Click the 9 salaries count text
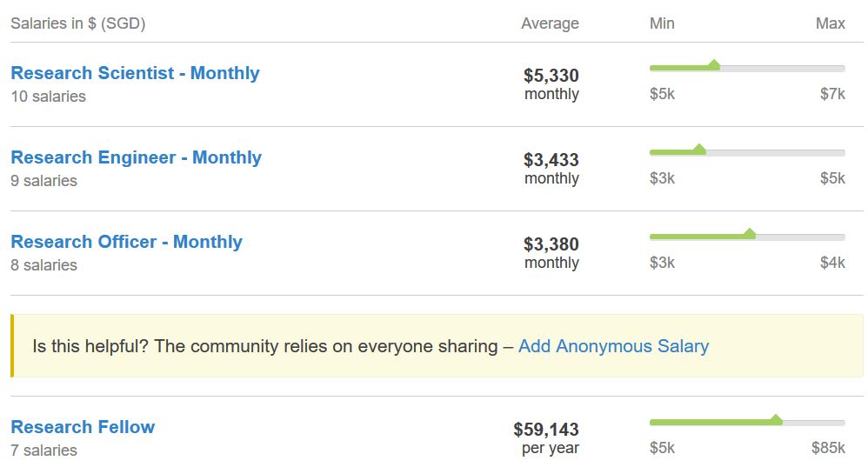 click(x=43, y=181)
